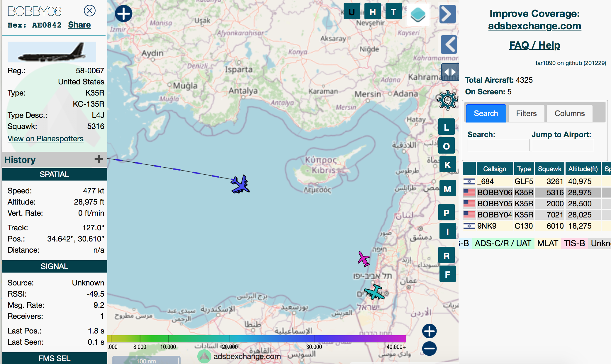The height and width of the screenshot is (364, 611).
Task: Sort table by Type column
Action: point(524,169)
